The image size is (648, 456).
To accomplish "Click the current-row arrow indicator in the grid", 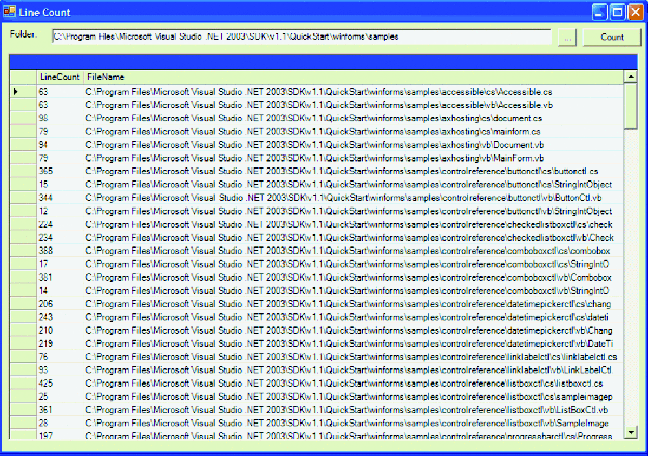I will click(x=17, y=91).
